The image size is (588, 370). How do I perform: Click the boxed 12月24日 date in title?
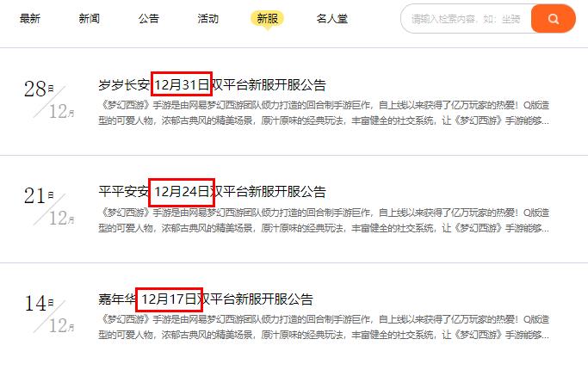[182, 192]
